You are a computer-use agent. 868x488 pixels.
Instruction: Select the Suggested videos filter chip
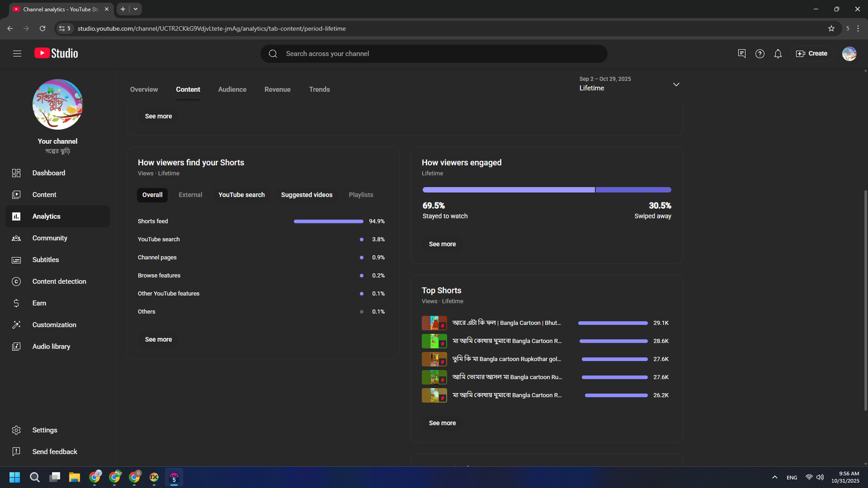(x=307, y=195)
